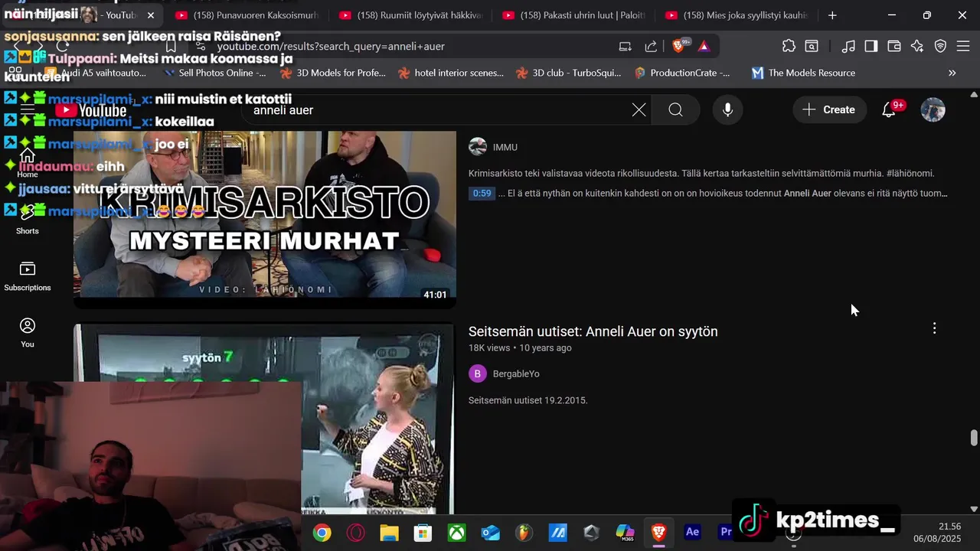The height and width of the screenshot is (551, 980).
Task: Go to Shorts in YouTube sidebar
Action: [28, 219]
